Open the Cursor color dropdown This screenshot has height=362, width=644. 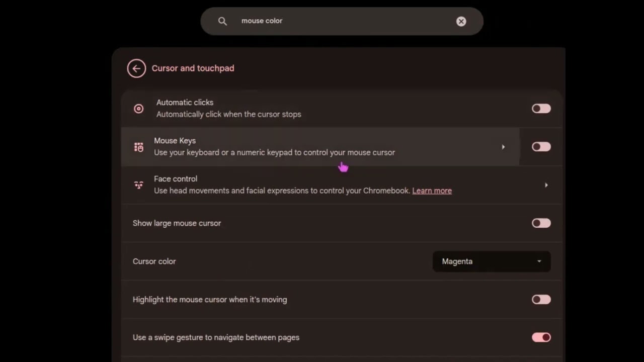pyautogui.click(x=491, y=261)
